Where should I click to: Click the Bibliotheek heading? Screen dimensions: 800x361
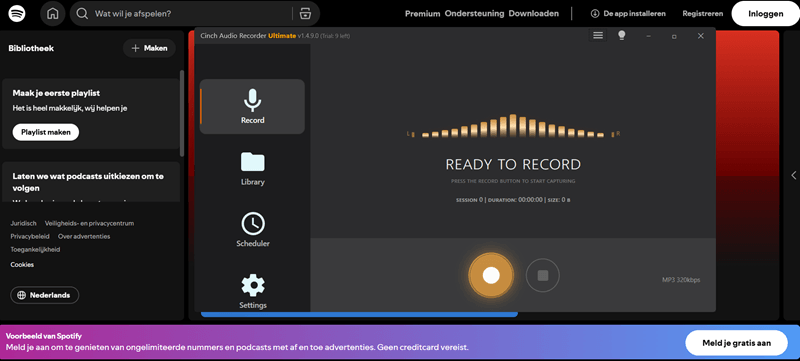[31, 48]
